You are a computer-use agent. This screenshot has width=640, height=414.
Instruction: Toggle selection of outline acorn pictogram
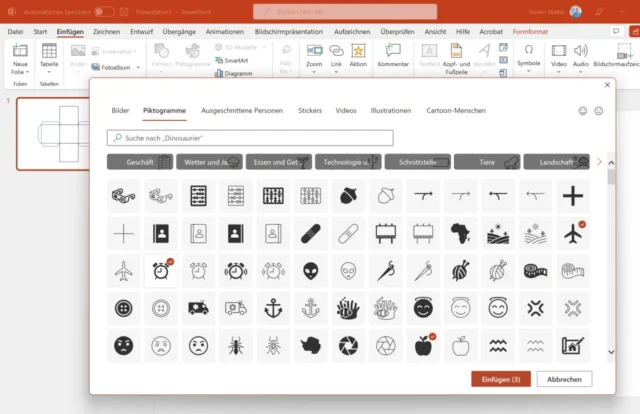pos(386,196)
